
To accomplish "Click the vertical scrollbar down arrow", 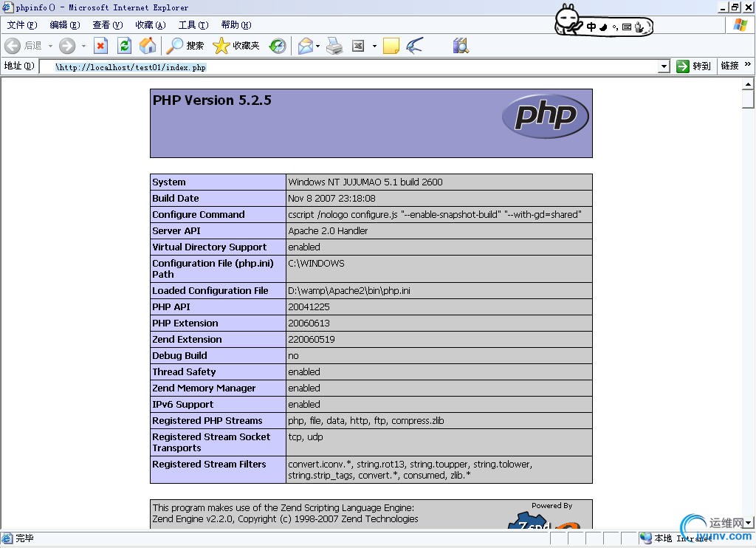I will [x=748, y=523].
